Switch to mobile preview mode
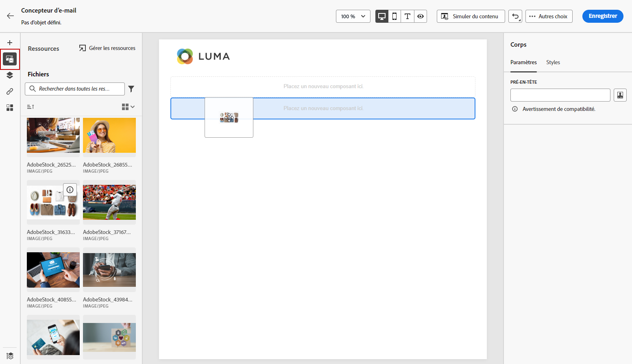 pos(394,16)
